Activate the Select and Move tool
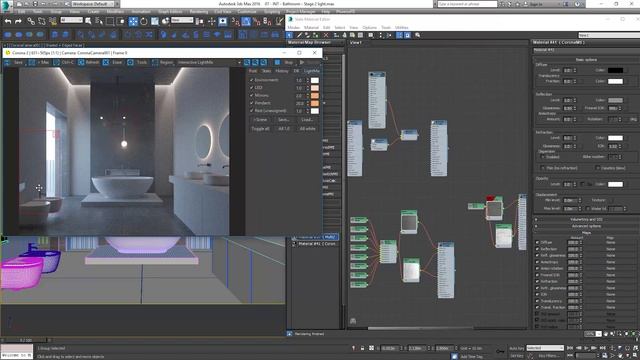The height and width of the screenshot is (360, 640). [133, 21]
